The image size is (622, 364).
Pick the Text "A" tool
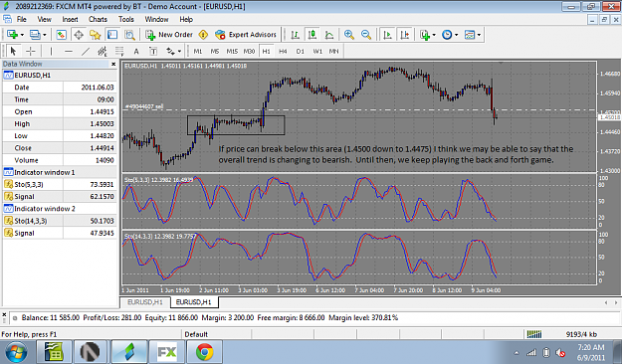pos(136,51)
